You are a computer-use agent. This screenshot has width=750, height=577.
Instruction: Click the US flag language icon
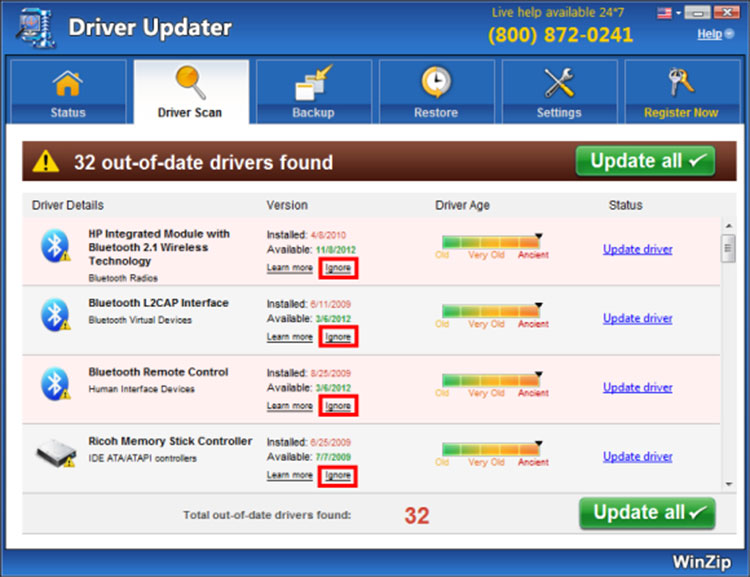[x=664, y=13]
